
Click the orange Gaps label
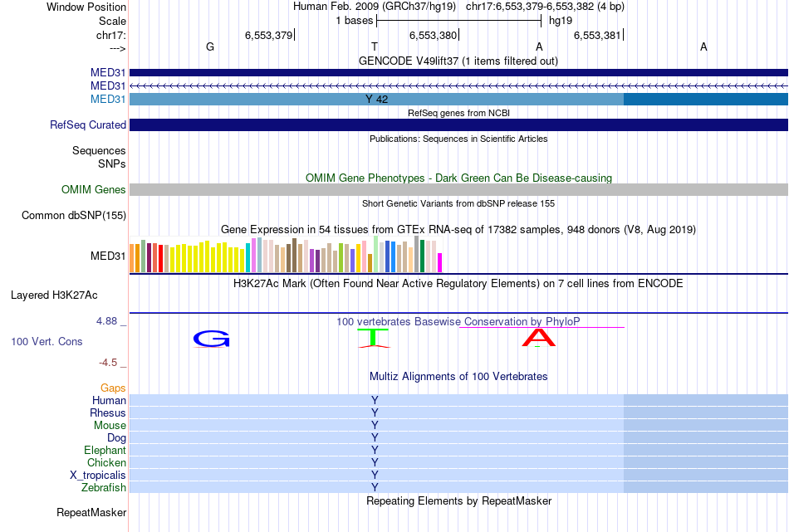point(113,388)
